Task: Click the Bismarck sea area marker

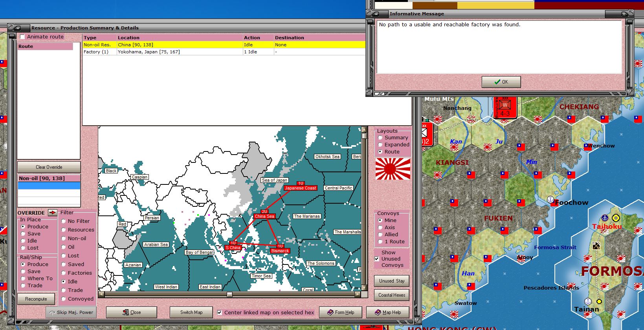Action: [x=280, y=251]
